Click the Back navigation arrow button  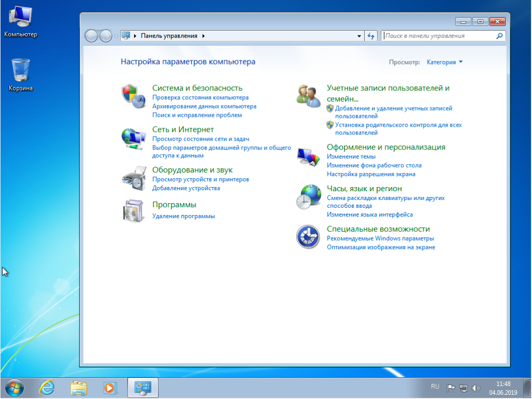[91, 36]
